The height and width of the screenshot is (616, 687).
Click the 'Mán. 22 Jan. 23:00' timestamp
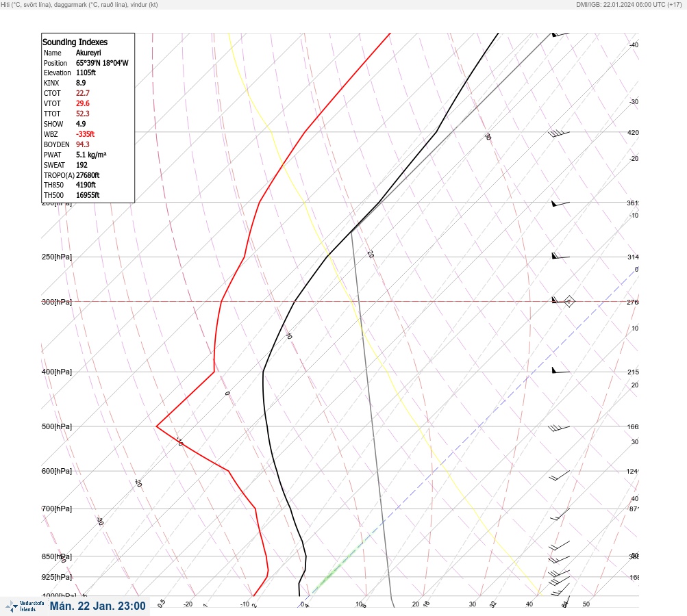[97, 606]
